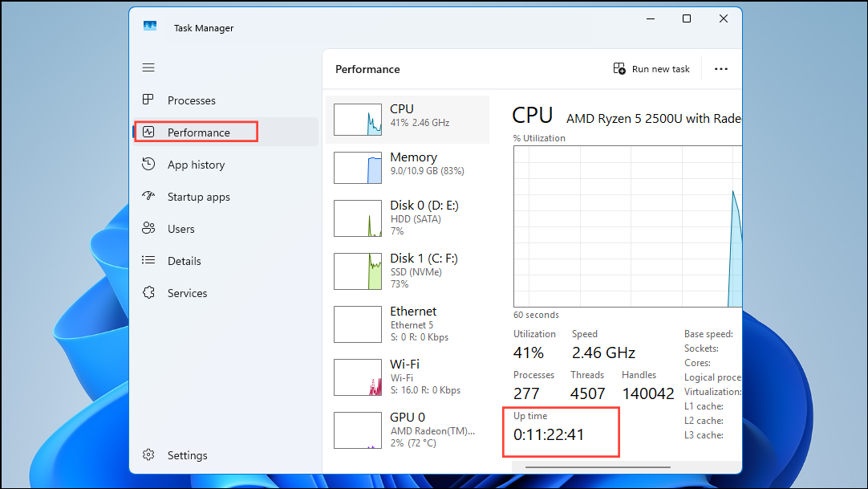The image size is (868, 489).
Task: Click the Details list icon
Action: coord(148,259)
